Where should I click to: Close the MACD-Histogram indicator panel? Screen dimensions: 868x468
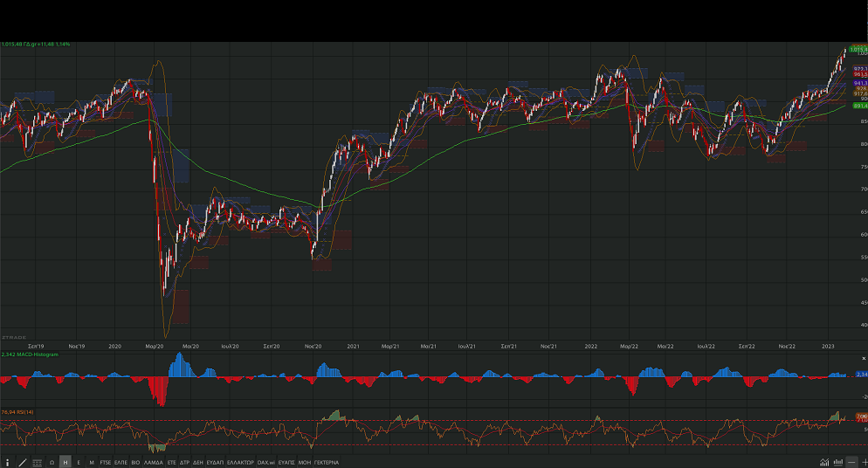(864, 359)
